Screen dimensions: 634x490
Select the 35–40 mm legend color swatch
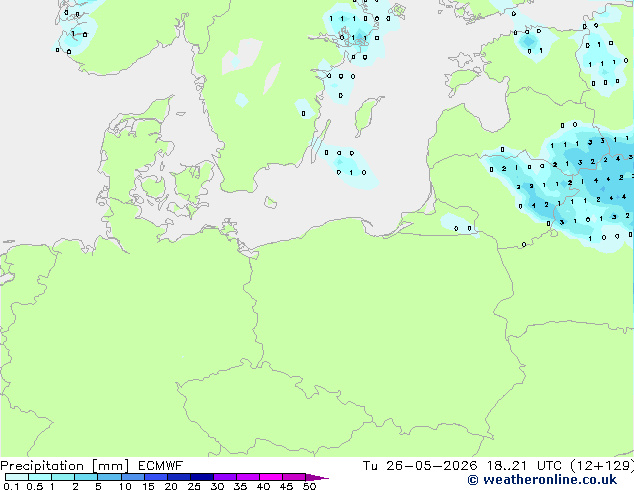point(248,477)
